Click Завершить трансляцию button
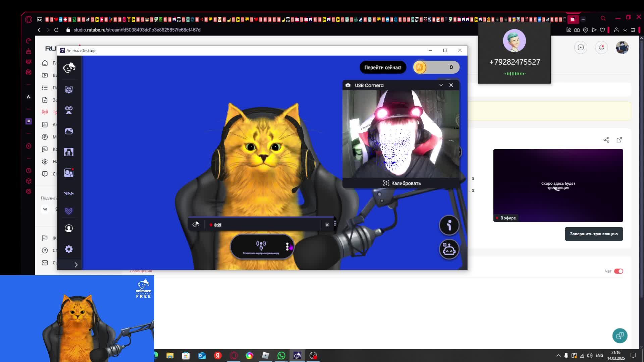Screen dimensions: 644x362 coord(594,234)
